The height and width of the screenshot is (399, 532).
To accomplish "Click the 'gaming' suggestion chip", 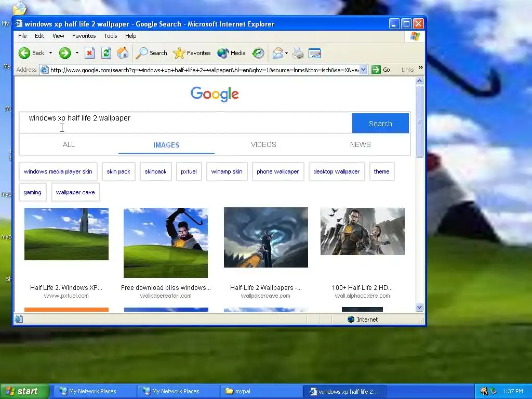I will click(33, 192).
